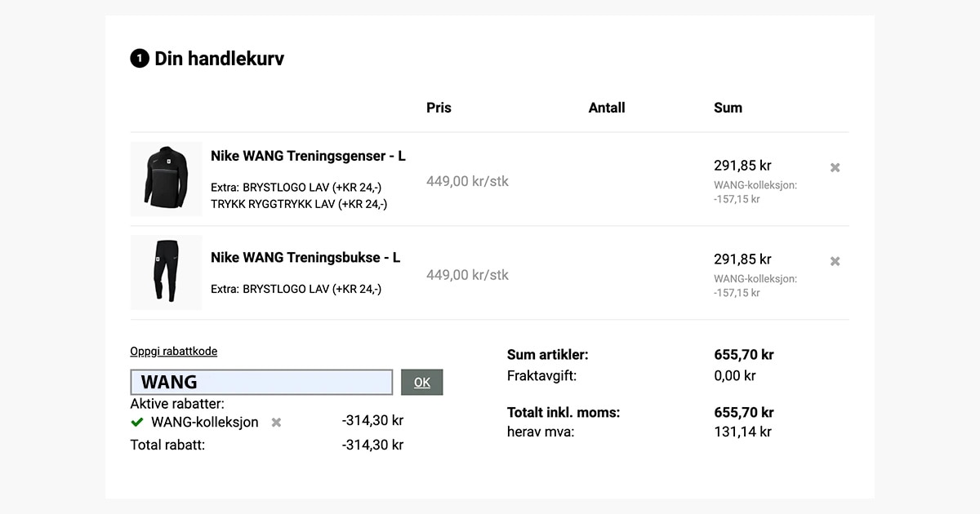Click the herav mva label

pos(541,432)
